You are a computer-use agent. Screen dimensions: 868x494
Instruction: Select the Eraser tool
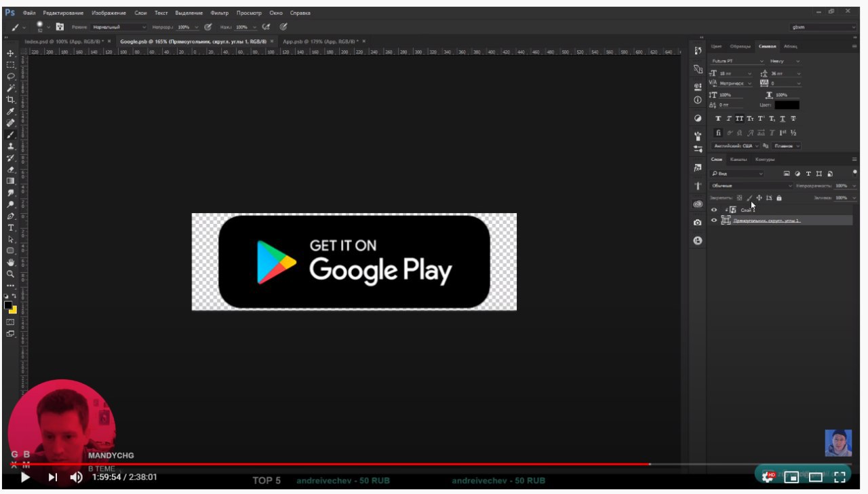[10, 169]
